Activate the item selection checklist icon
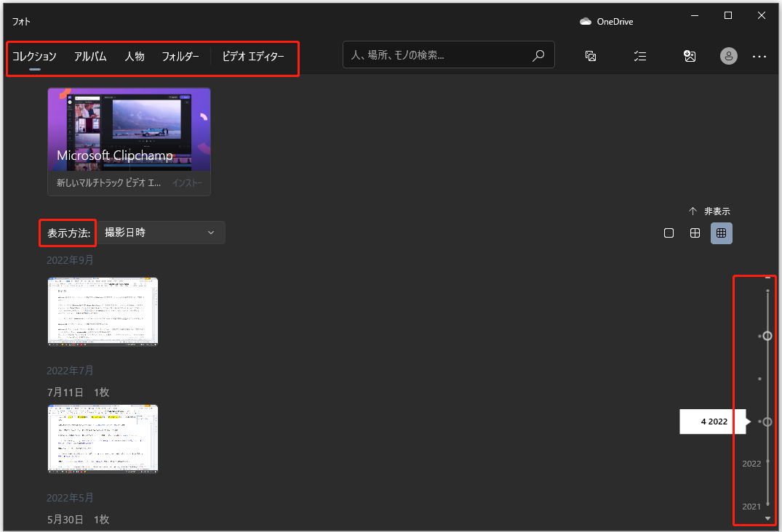782x532 pixels. click(640, 55)
